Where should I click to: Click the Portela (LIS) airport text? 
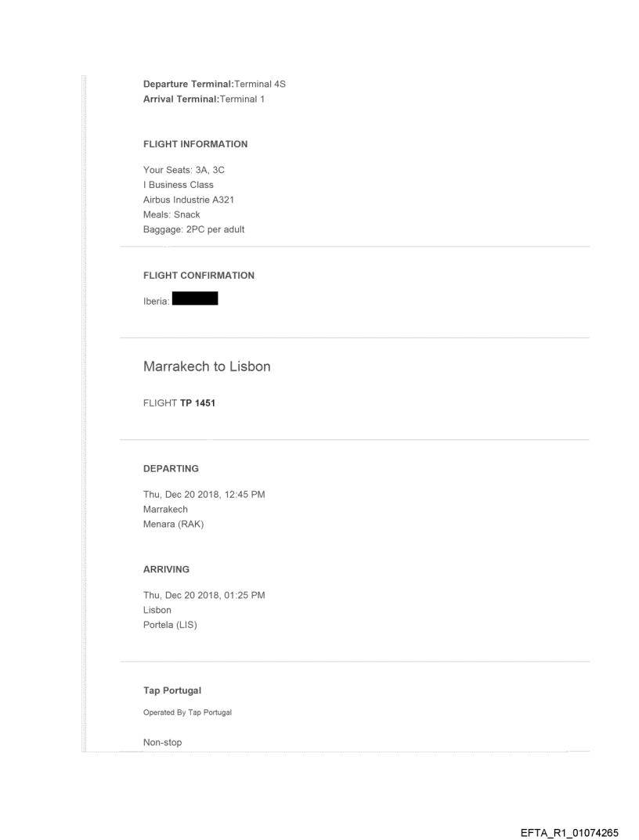pos(170,625)
